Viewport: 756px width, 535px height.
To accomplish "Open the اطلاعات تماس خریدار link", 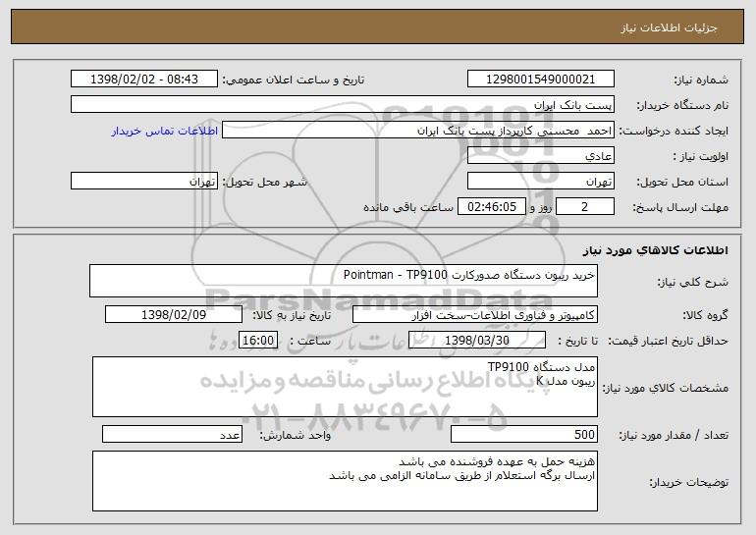I will pos(165,131).
